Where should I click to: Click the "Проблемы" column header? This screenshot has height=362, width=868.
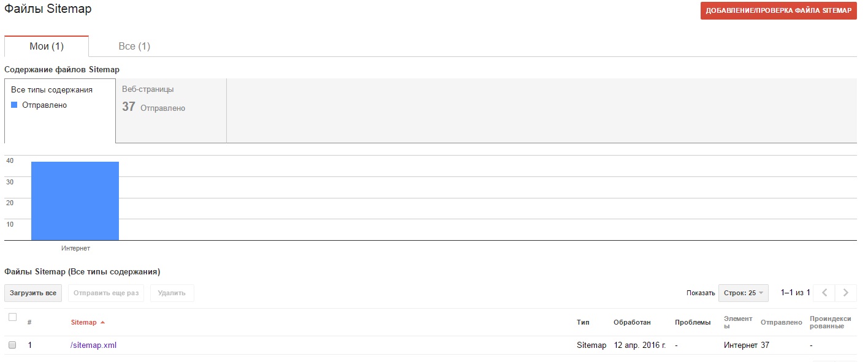click(x=692, y=322)
